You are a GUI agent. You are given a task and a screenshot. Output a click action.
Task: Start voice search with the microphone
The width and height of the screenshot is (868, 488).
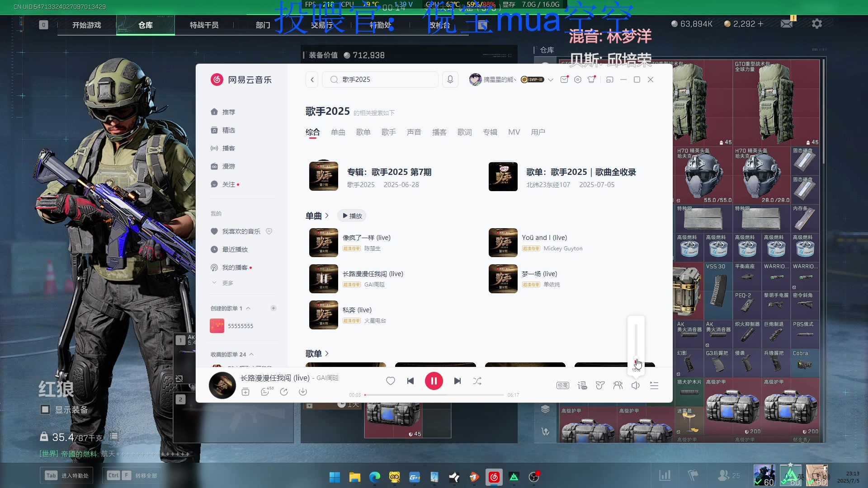coord(450,80)
